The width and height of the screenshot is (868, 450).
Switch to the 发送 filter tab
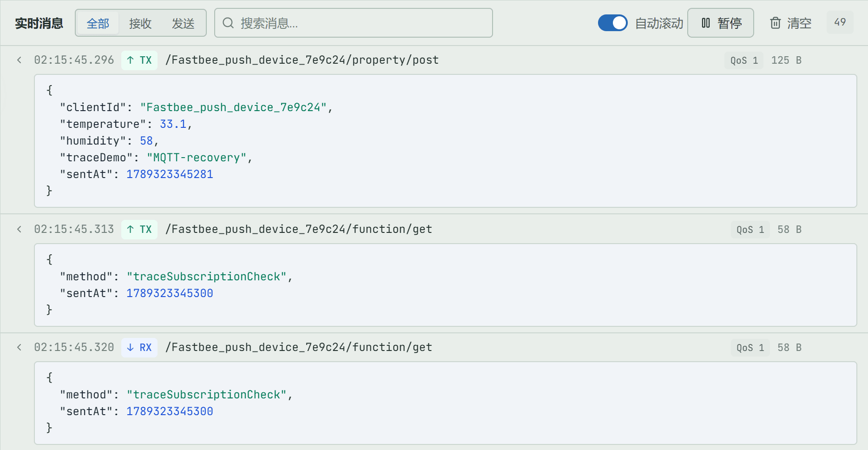183,23
